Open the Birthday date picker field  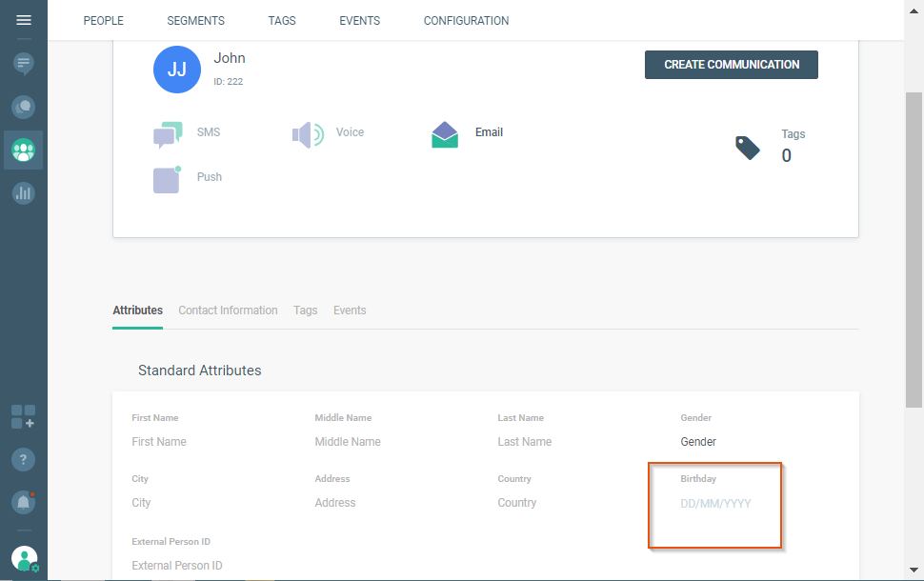(715, 503)
